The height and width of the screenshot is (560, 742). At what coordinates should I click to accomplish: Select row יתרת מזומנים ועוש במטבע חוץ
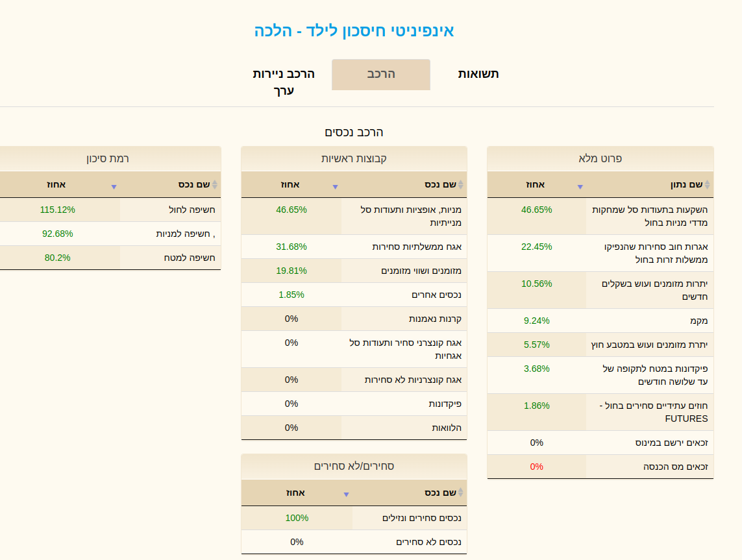[600, 345]
